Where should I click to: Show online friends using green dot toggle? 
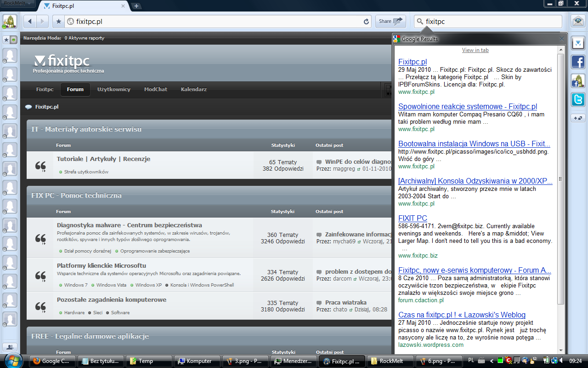13,40
